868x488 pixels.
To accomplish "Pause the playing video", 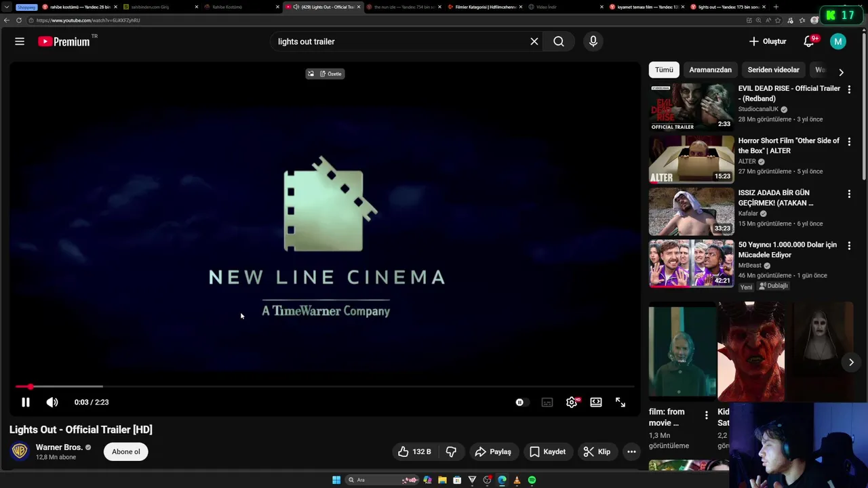I will tap(25, 402).
